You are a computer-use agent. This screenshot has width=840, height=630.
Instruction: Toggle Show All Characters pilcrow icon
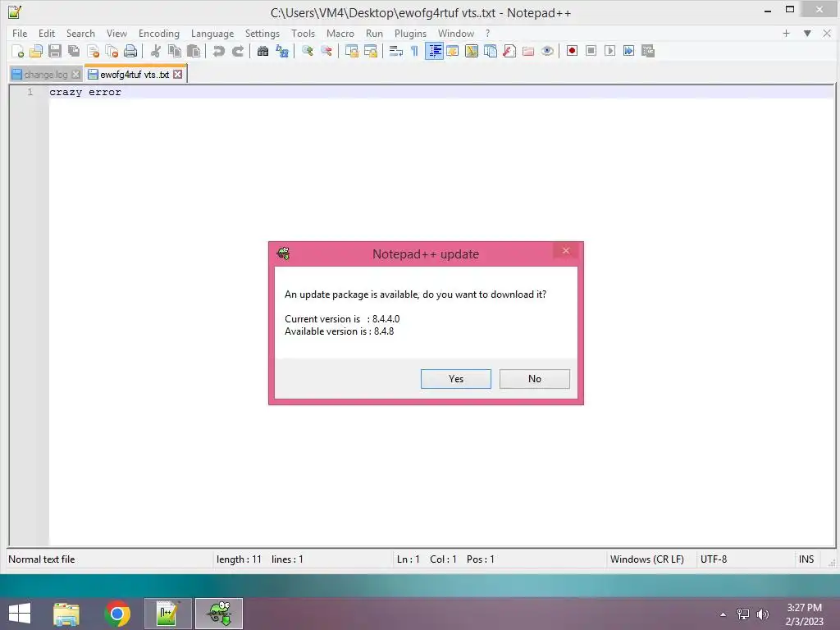(x=414, y=51)
